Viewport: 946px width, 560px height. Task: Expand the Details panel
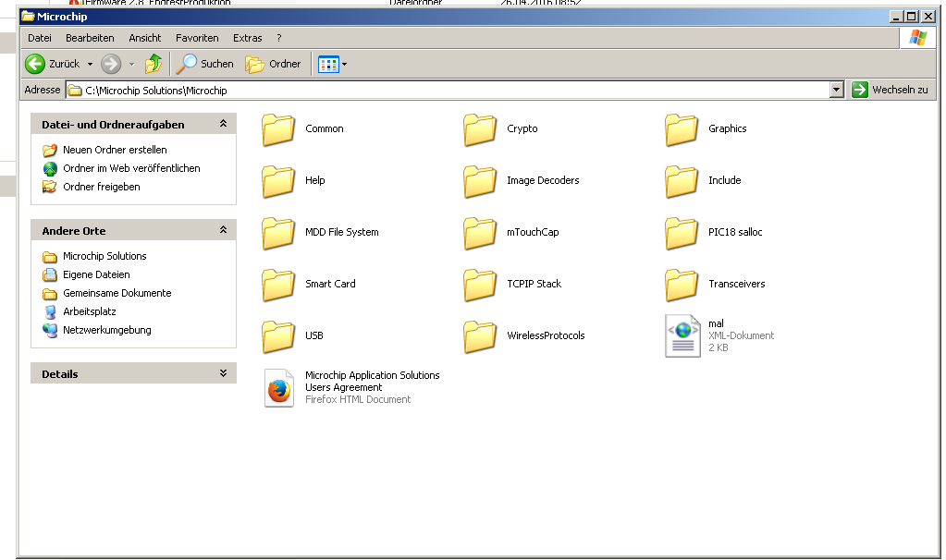pos(223,373)
